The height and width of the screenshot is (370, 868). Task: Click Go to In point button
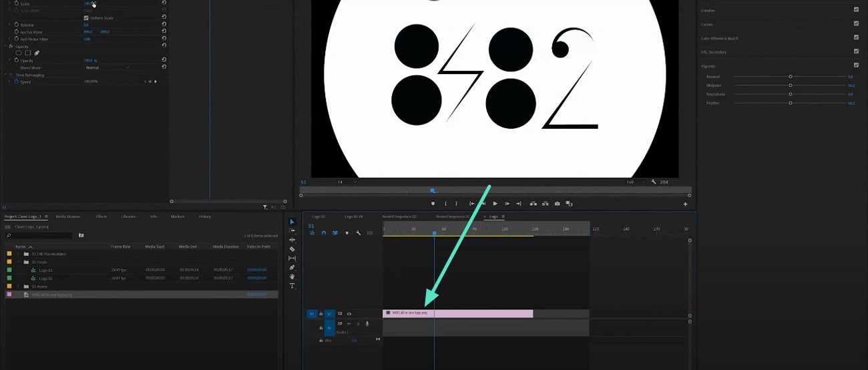coord(472,204)
